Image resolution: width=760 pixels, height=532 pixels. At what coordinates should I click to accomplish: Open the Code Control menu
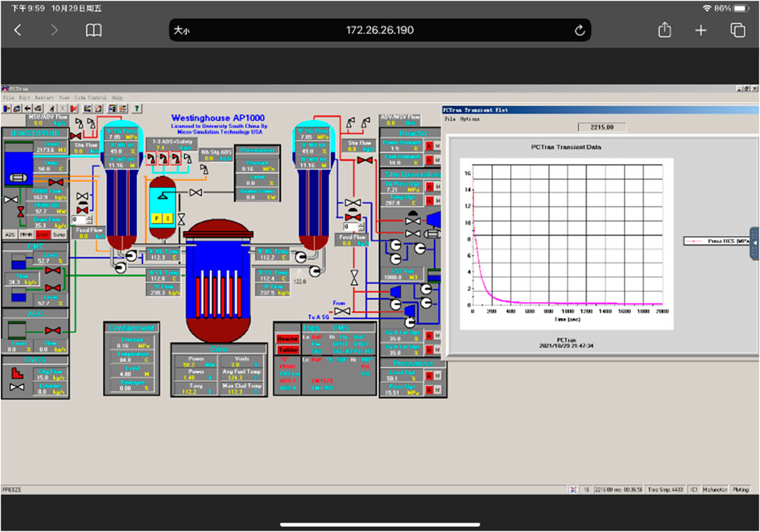pyautogui.click(x=90, y=98)
